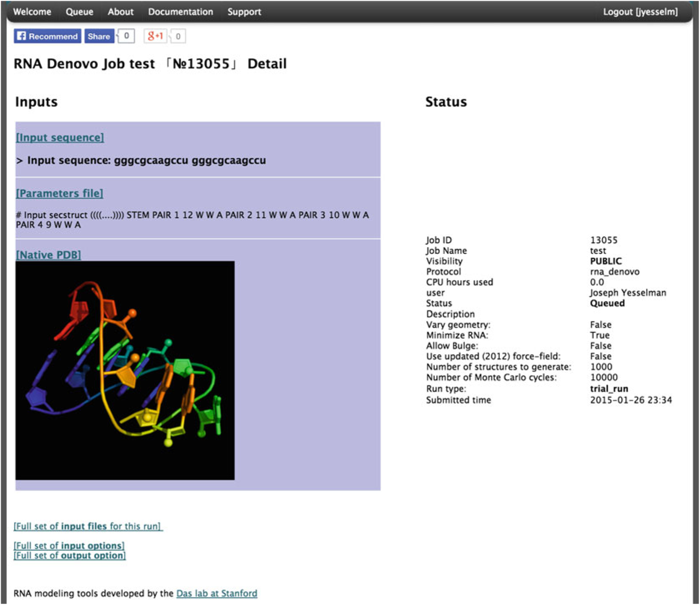Image resolution: width=700 pixels, height=605 pixels.
Task: Click Number of structures value 1000
Action: (x=601, y=367)
